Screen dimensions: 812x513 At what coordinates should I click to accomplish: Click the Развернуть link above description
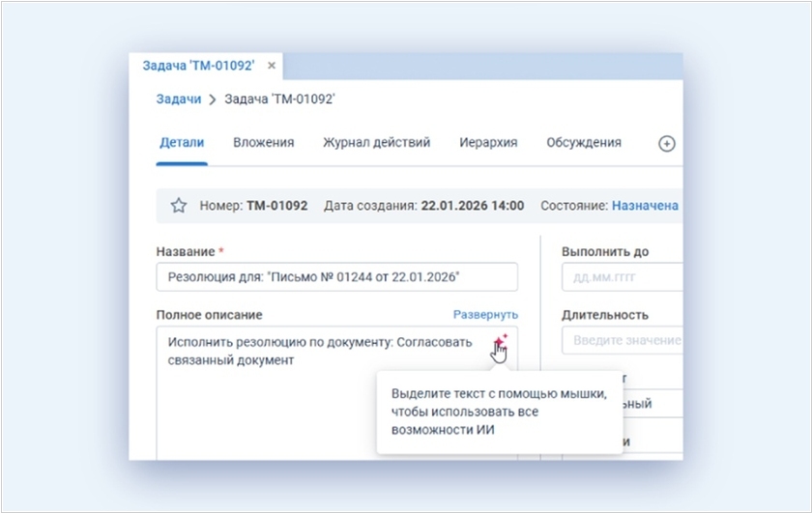pos(485,315)
